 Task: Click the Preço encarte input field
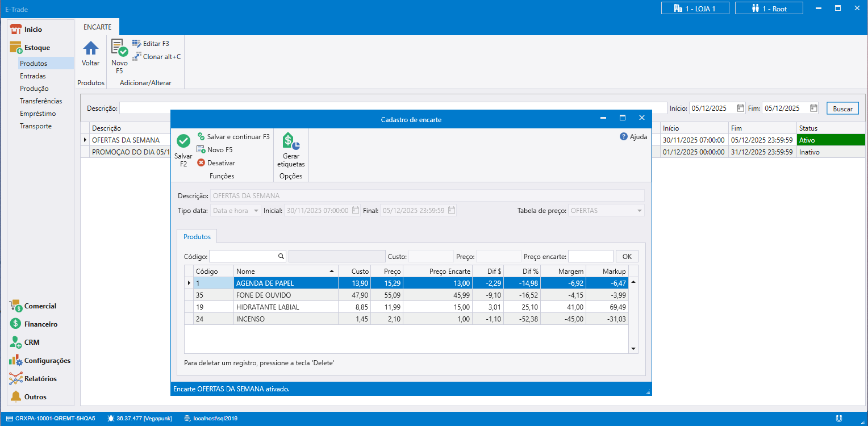590,256
